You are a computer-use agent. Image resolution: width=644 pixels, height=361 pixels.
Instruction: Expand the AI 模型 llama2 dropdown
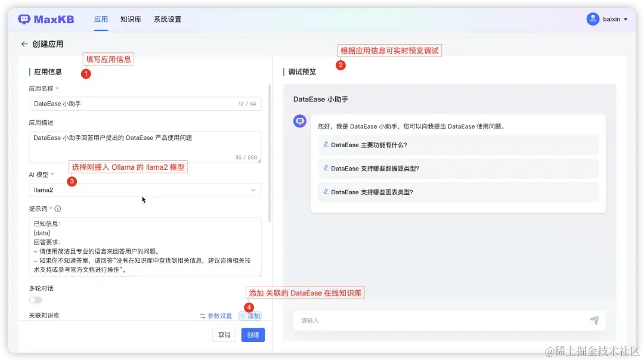144,190
